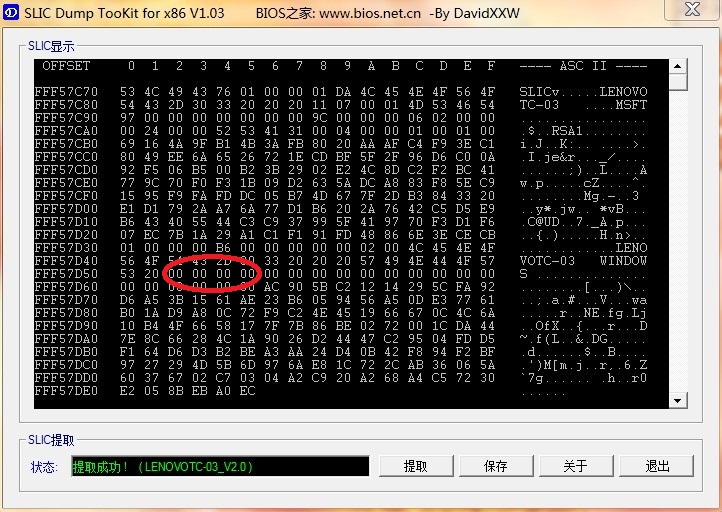
Task: Click the red-circled 00 bytes area
Action: coord(212,273)
